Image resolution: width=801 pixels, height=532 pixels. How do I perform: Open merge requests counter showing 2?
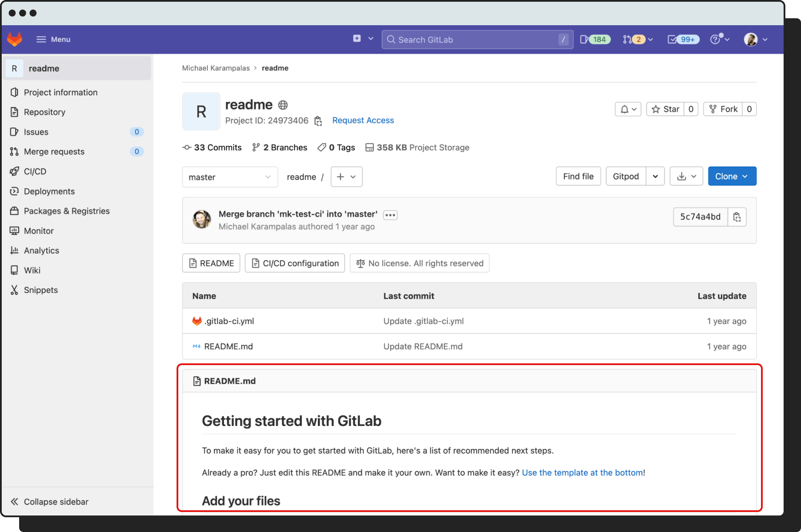[x=637, y=40]
